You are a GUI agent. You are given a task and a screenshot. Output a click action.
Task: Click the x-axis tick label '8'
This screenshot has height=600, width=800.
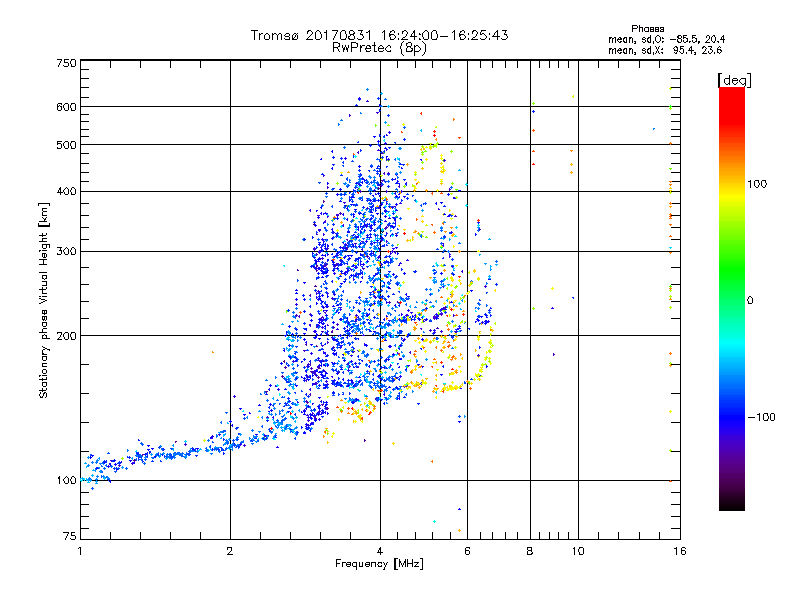pos(530,551)
